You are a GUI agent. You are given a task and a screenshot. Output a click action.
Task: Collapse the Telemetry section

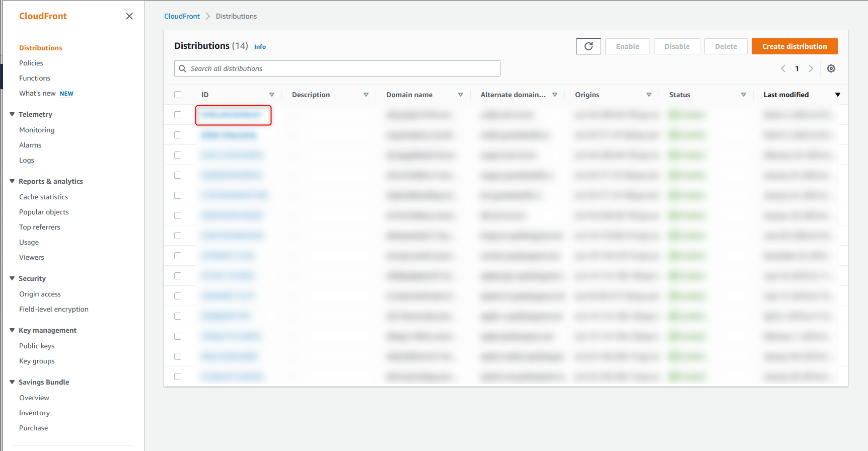[x=12, y=114]
